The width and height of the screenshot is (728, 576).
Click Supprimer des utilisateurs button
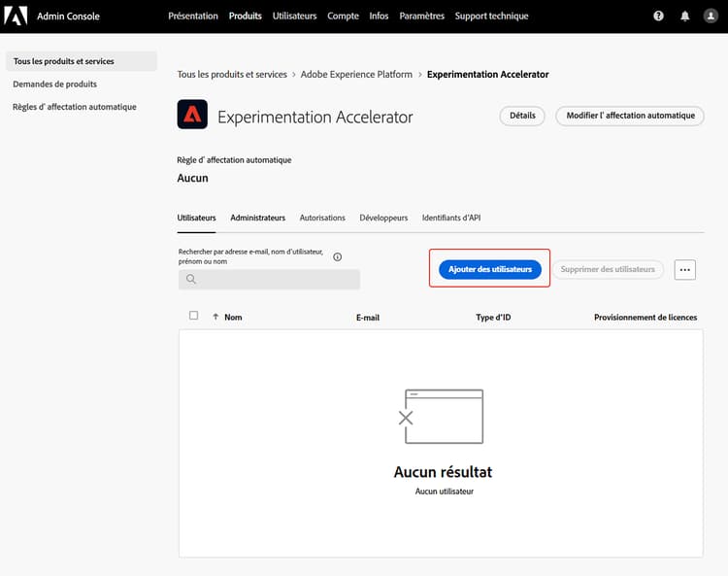click(x=608, y=269)
